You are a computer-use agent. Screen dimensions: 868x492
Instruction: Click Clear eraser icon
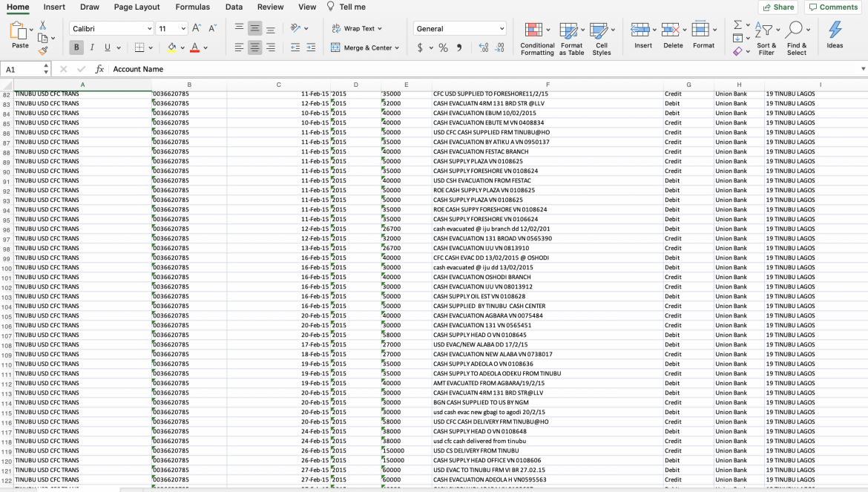737,51
